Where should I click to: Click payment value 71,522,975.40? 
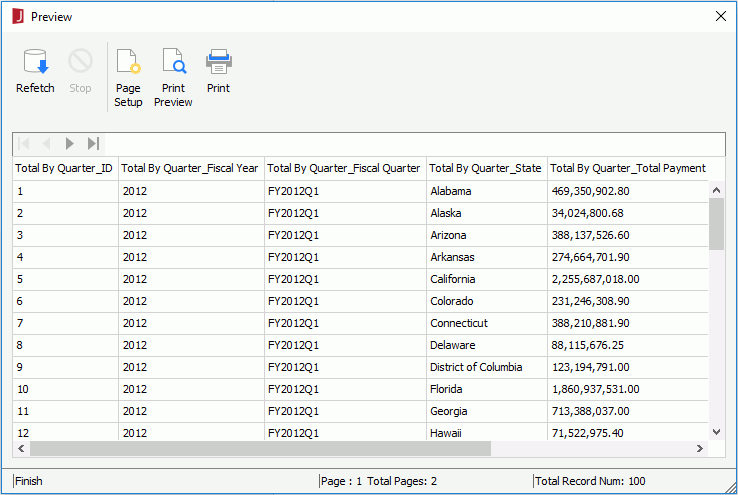587,433
